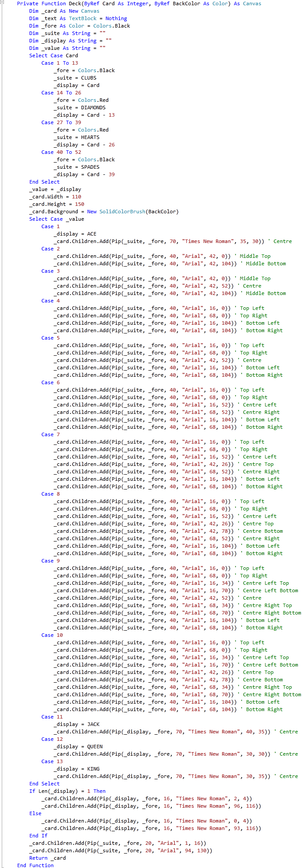302x868 pixels.
Task: Click the 'Case 40 To 52' line
Action: coord(61,152)
